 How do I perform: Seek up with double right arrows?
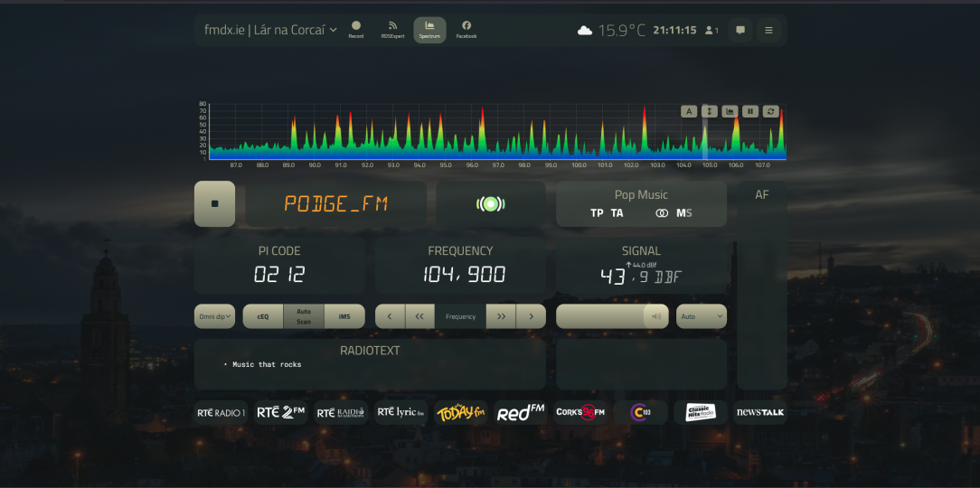tap(501, 316)
